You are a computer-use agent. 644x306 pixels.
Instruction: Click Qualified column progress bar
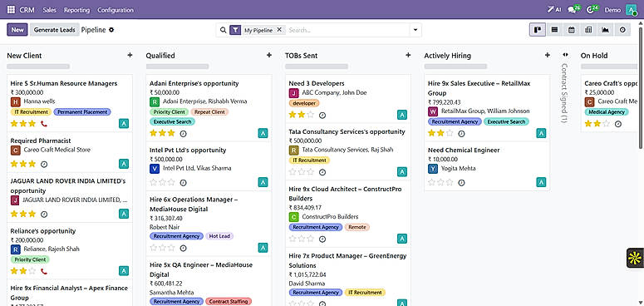click(178, 67)
